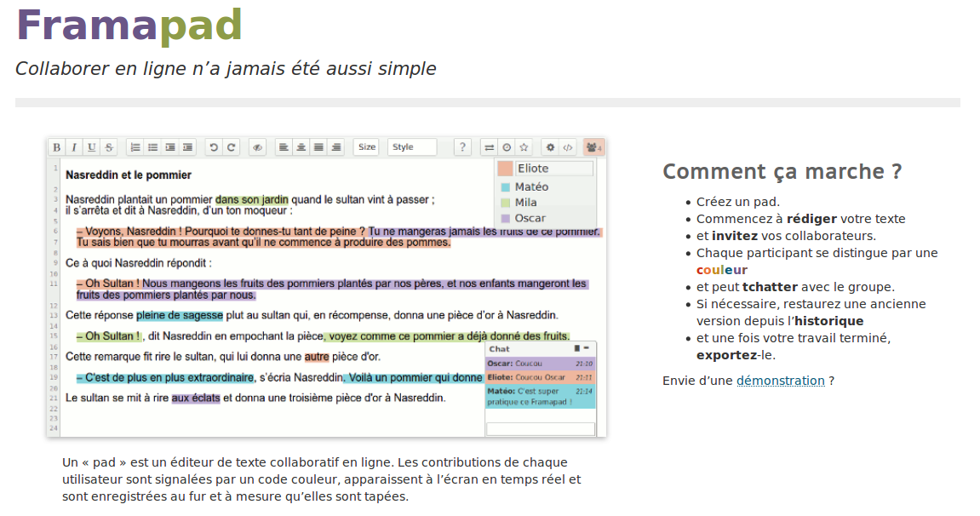Click the indent icon in the toolbar

click(x=170, y=147)
